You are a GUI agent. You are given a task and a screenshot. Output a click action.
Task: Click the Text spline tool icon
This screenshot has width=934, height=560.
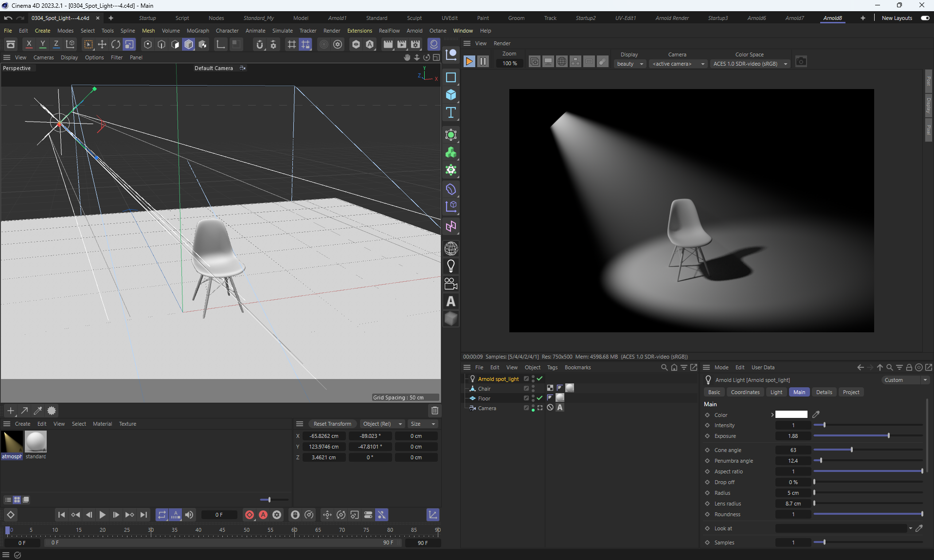click(x=451, y=112)
